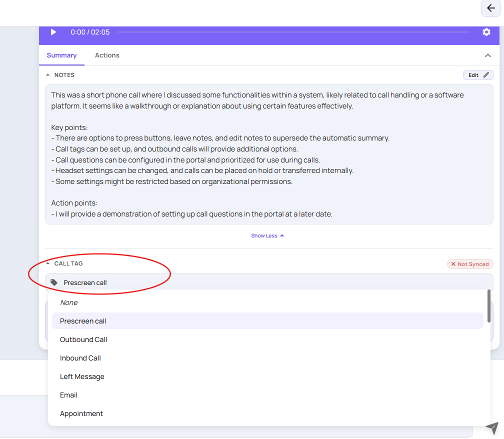Select Prescreen call option in list

click(x=267, y=320)
